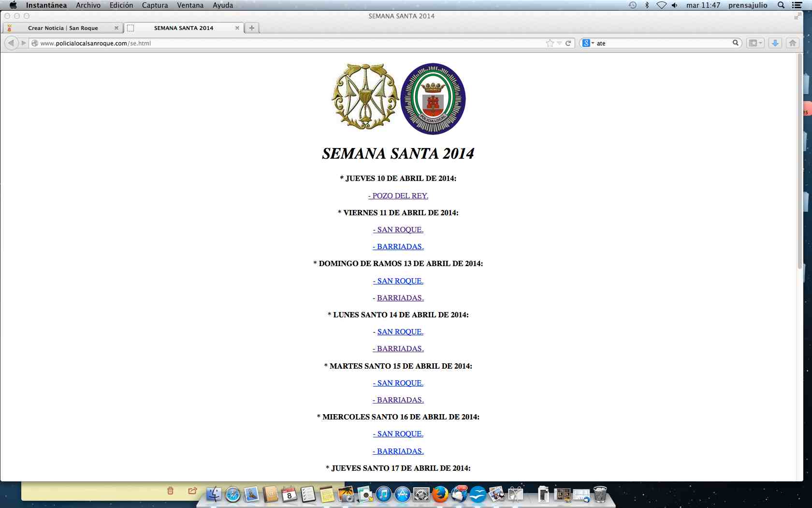Open BARRIADAS link under Miercoles Santo
Screen dimensions: 812x508
(398, 451)
